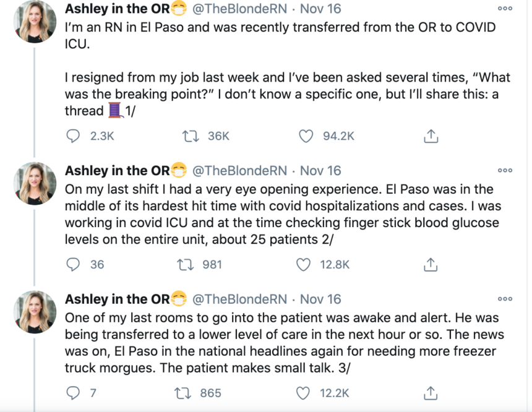Open more options menu on first tweet
This screenshot has height=412, width=532.
pyautogui.click(x=505, y=9)
